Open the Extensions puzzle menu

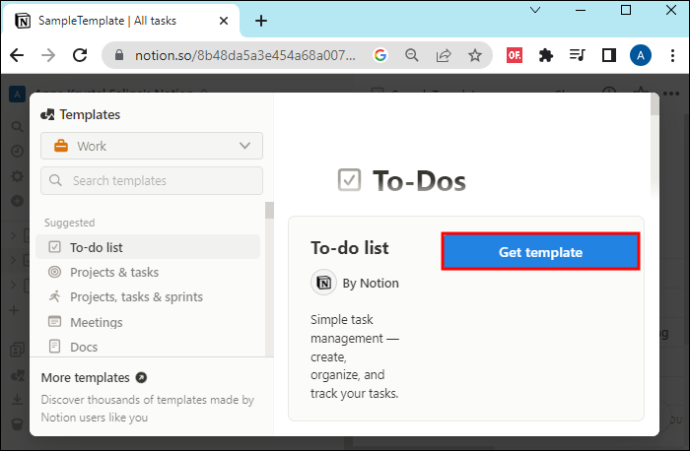coord(546,55)
